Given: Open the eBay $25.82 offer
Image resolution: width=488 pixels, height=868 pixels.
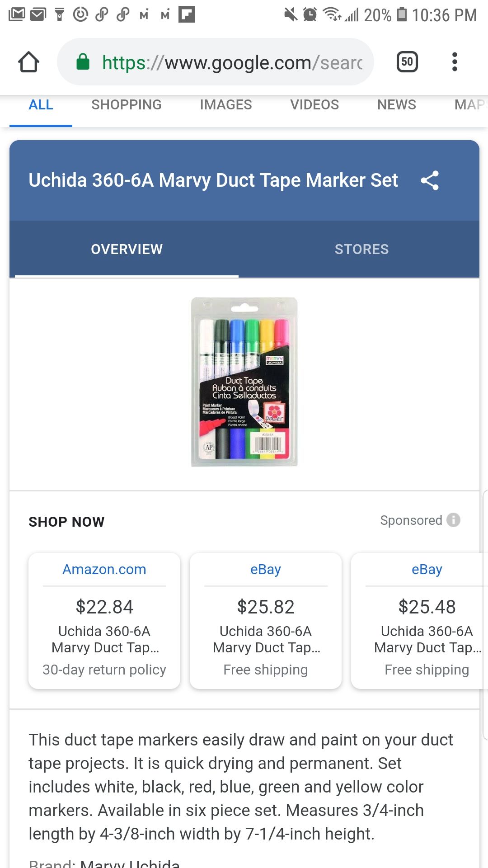Looking at the screenshot, I should (x=266, y=620).
